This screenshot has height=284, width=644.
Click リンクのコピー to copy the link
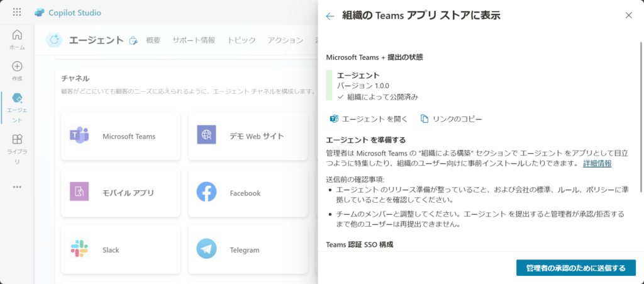457,119
